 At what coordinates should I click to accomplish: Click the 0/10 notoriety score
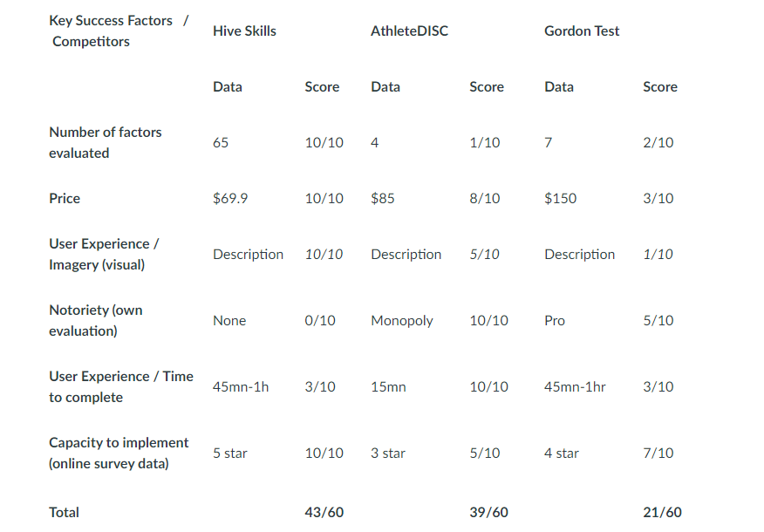(x=320, y=321)
